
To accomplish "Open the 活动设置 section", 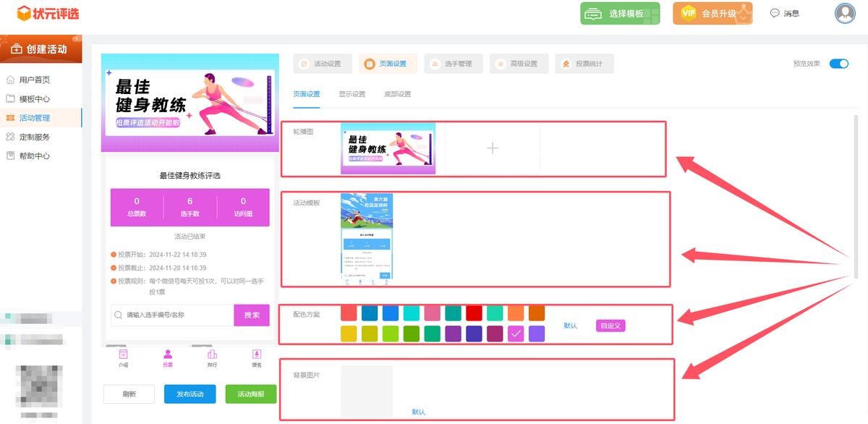I will 322,64.
